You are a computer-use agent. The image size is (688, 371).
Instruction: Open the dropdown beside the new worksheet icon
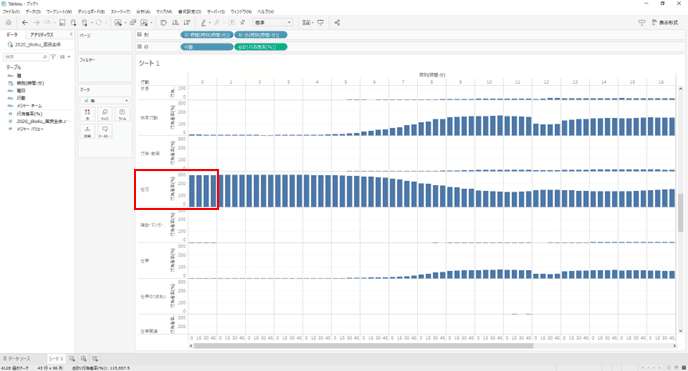click(x=125, y=23)
